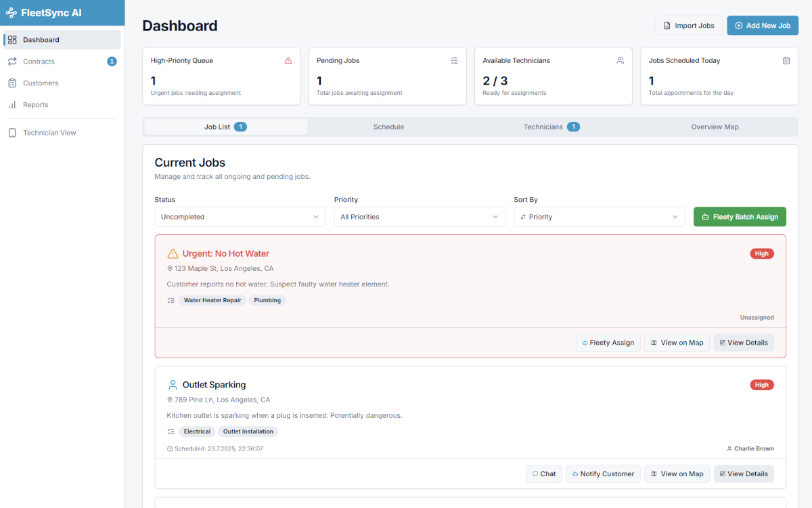The image size is (812, 508).
Task: Click the Import Jobs button
Action: 688,26
